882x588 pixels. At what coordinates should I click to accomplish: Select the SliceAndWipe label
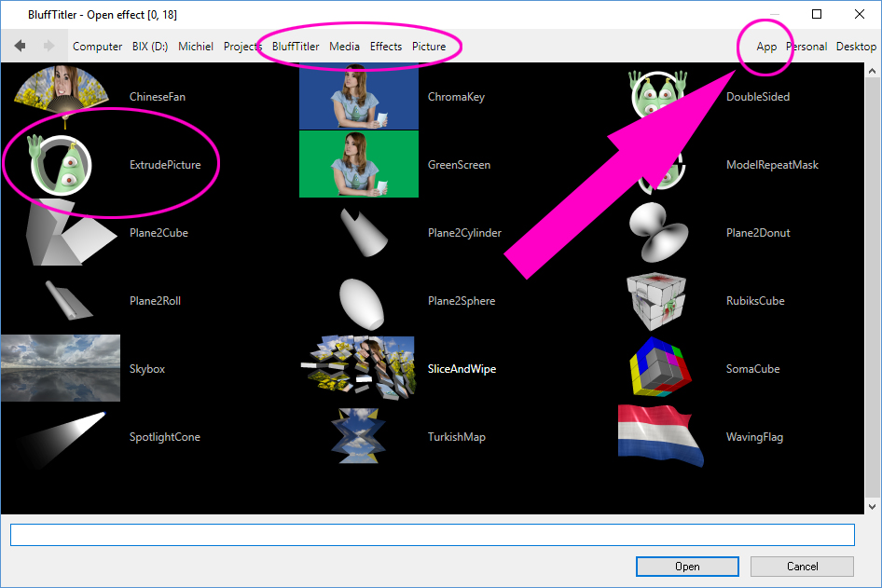point(462,369)
